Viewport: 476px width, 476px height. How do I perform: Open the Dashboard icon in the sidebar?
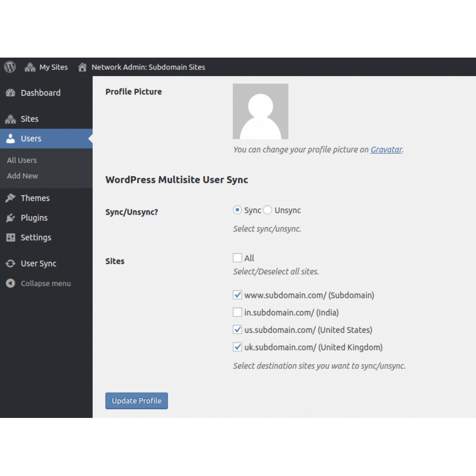(x=10, y=92)
